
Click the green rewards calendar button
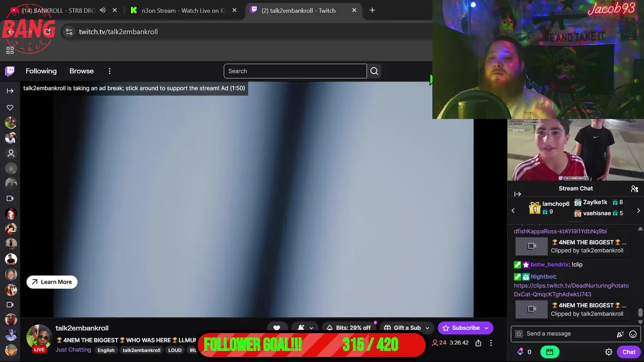[x=549, y=352]
